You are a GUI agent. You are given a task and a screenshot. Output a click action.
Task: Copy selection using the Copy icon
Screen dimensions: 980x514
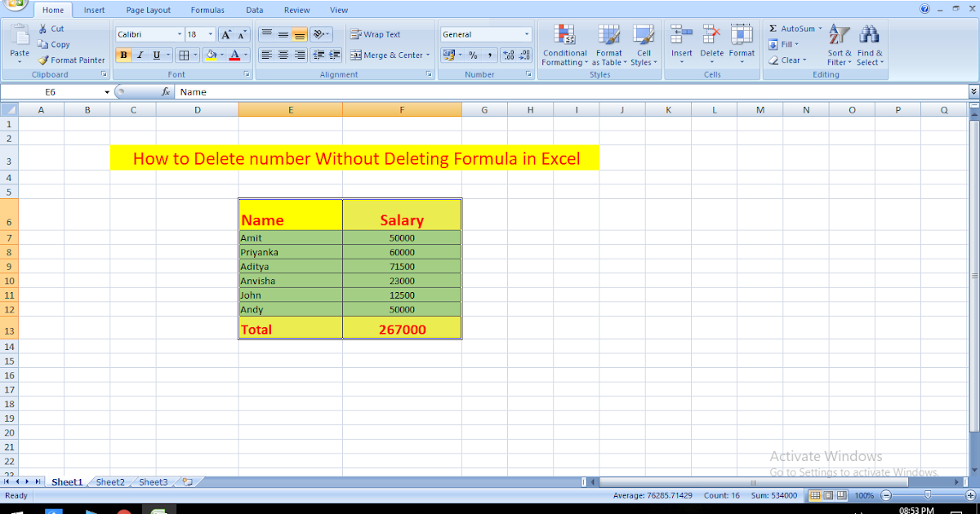(43, 44)
